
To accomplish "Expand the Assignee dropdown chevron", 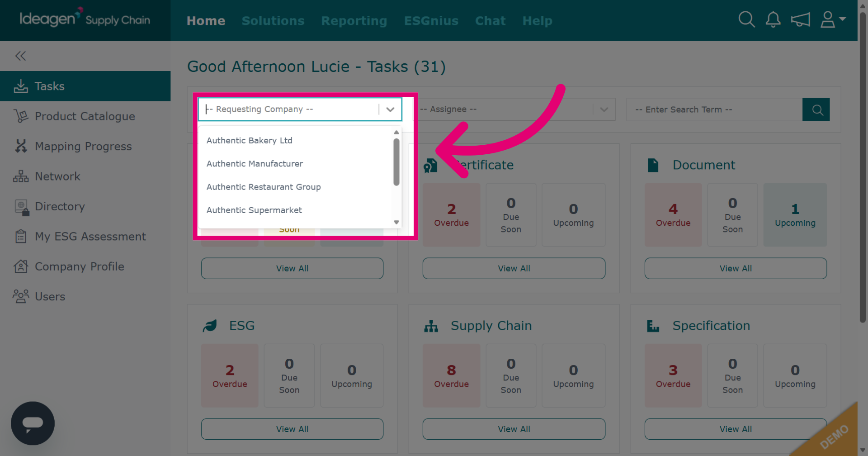I will pos(604,109).
